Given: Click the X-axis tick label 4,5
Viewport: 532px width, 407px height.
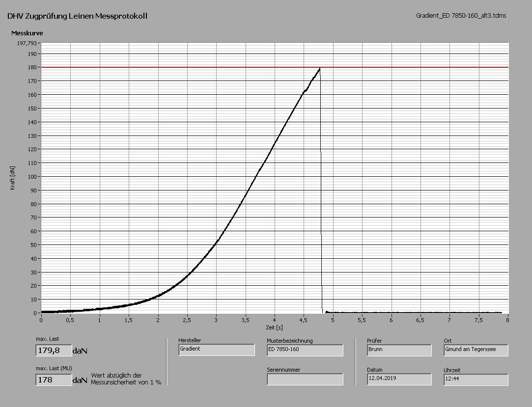Looking at the screenshot, I should tap(304, 320).
